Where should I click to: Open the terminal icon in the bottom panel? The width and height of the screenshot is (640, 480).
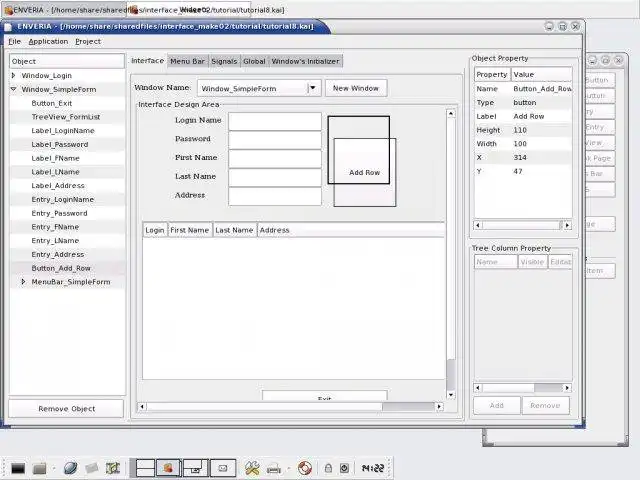point(18,468)
